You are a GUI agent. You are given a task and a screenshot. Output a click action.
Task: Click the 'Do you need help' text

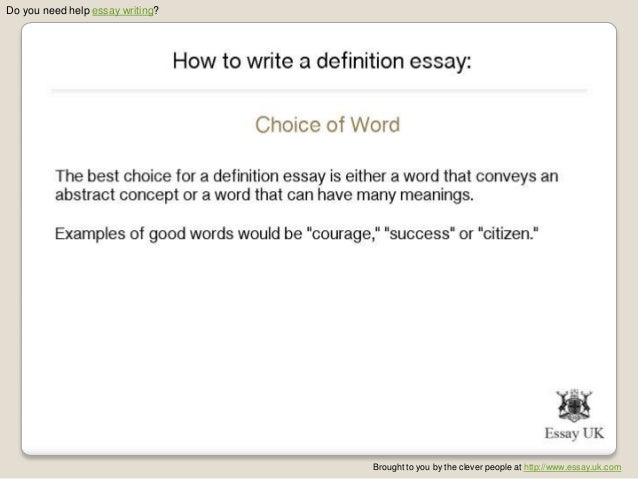click(x=48, y=11)
